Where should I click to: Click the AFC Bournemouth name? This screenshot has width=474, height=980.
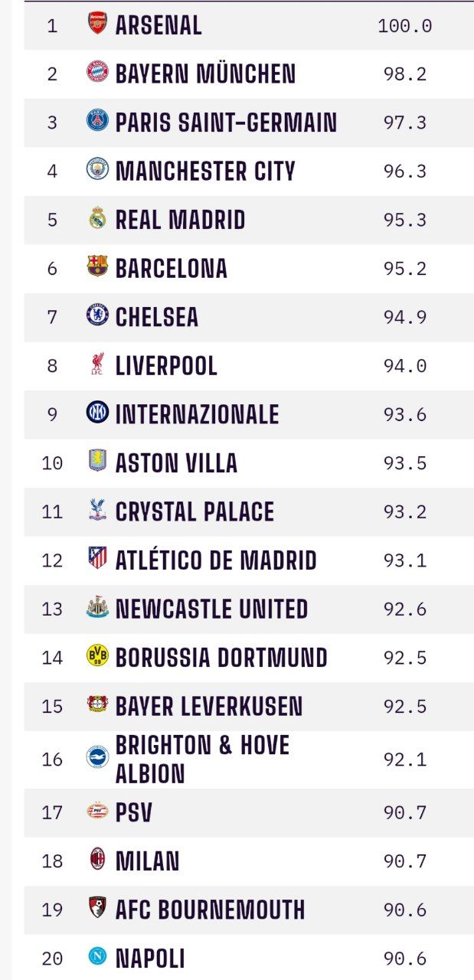tap(210, 910)
